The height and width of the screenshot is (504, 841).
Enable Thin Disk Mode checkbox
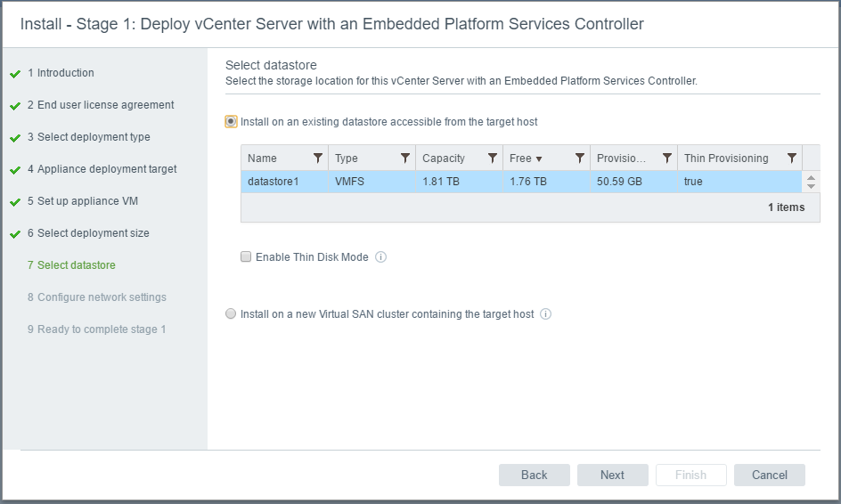(x=246, y=256)
